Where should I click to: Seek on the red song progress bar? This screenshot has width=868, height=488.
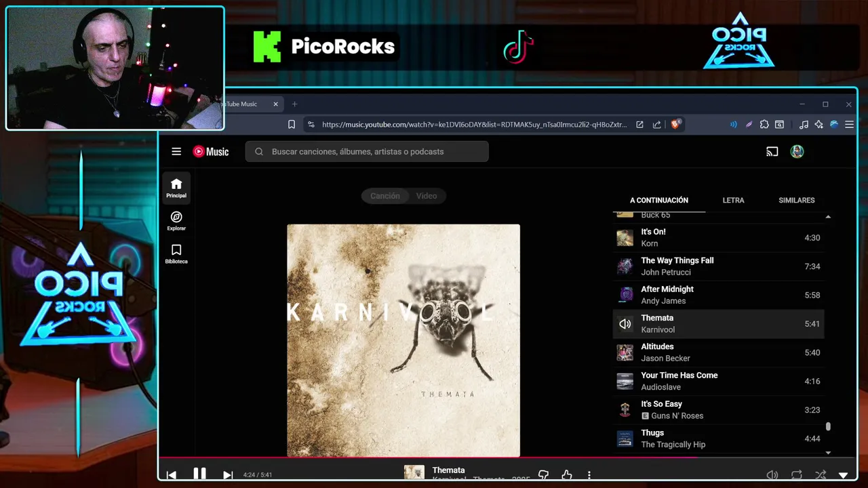[x=428, y=457]
